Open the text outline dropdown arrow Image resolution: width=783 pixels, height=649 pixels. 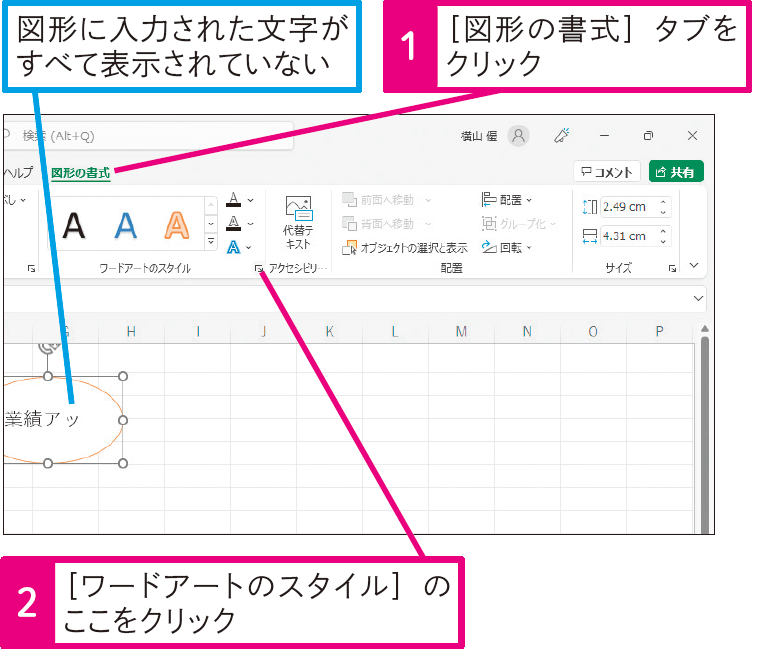pyautogui.click(x=251, y=224)
